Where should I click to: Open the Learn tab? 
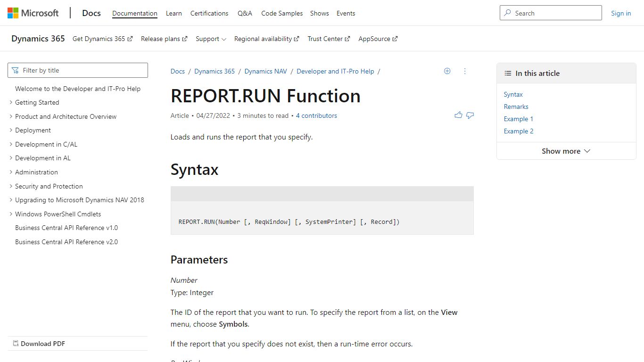click(x=174, y=13)
